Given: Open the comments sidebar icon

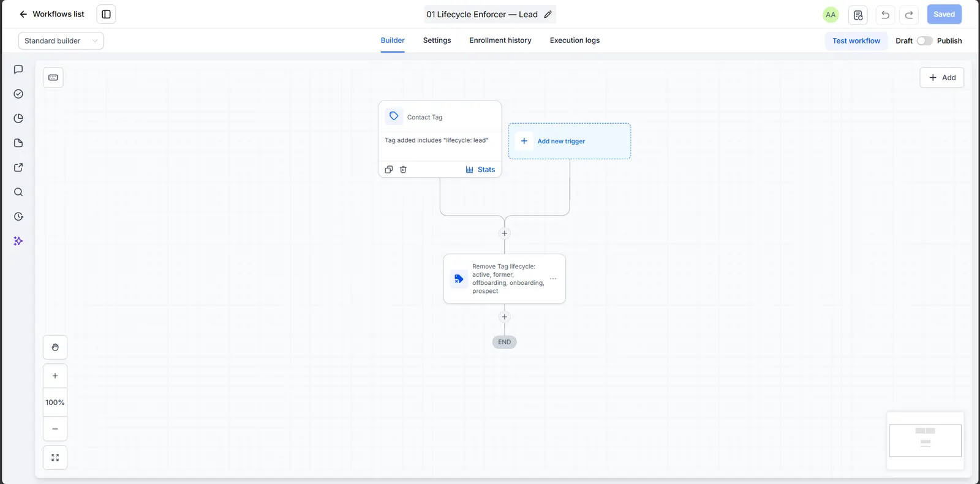Looking at the screenshot, I should pos(18,69).
